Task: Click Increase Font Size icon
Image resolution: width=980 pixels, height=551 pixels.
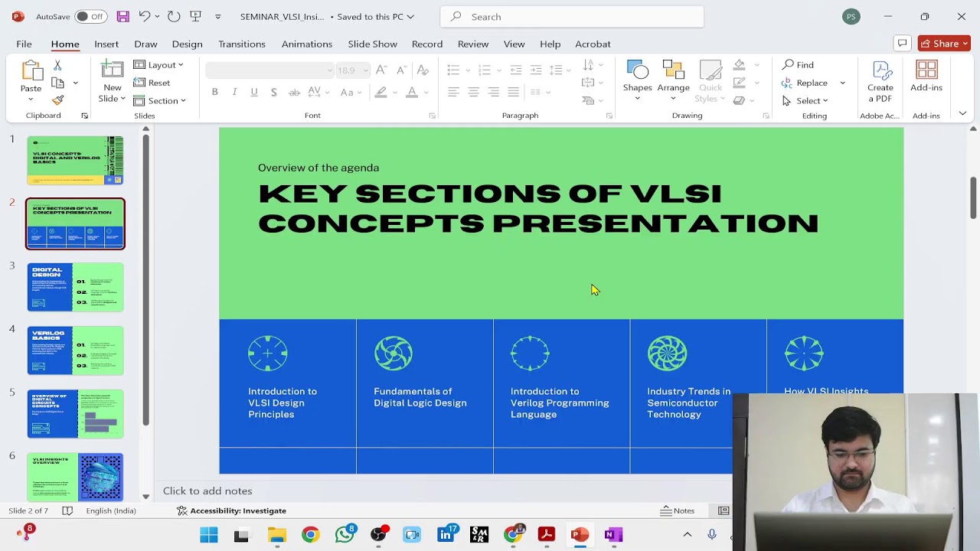Action: [381, 70]
